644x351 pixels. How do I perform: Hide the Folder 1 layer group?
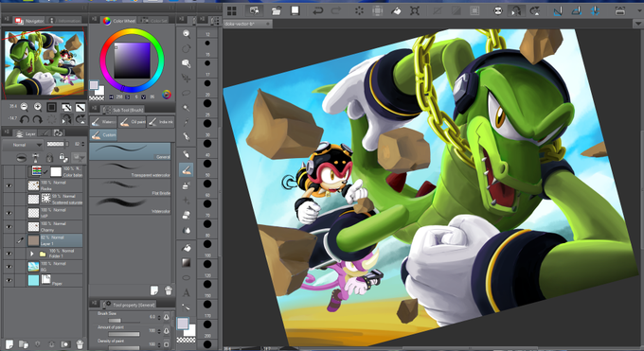[x=9, y=254]
